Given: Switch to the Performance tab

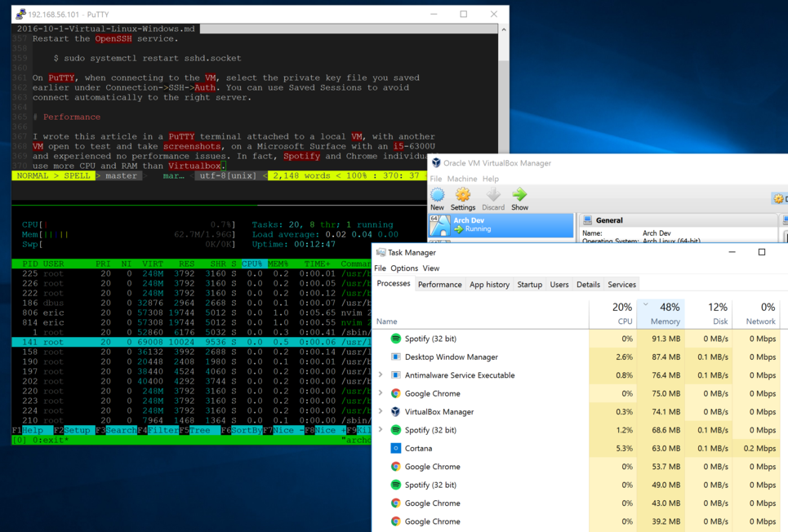Looking at the screenshot, I should click(x=440, y=284).
